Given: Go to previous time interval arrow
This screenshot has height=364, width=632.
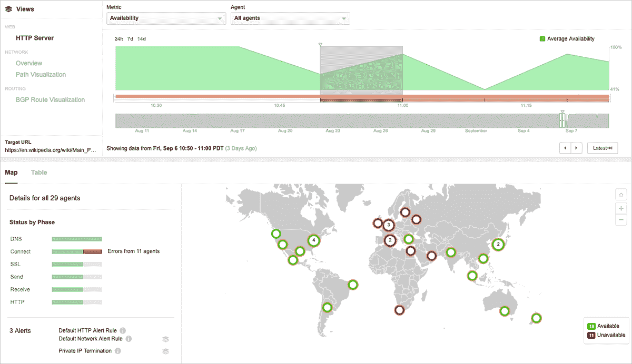Looking at the screenshot, I should point(565,148).
